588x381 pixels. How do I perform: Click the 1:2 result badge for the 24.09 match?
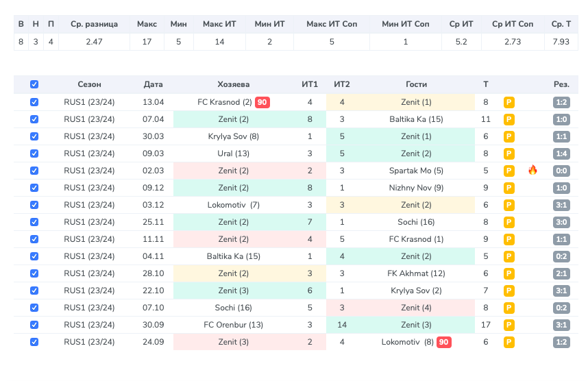pyautogui.click(x=561, y=342)
